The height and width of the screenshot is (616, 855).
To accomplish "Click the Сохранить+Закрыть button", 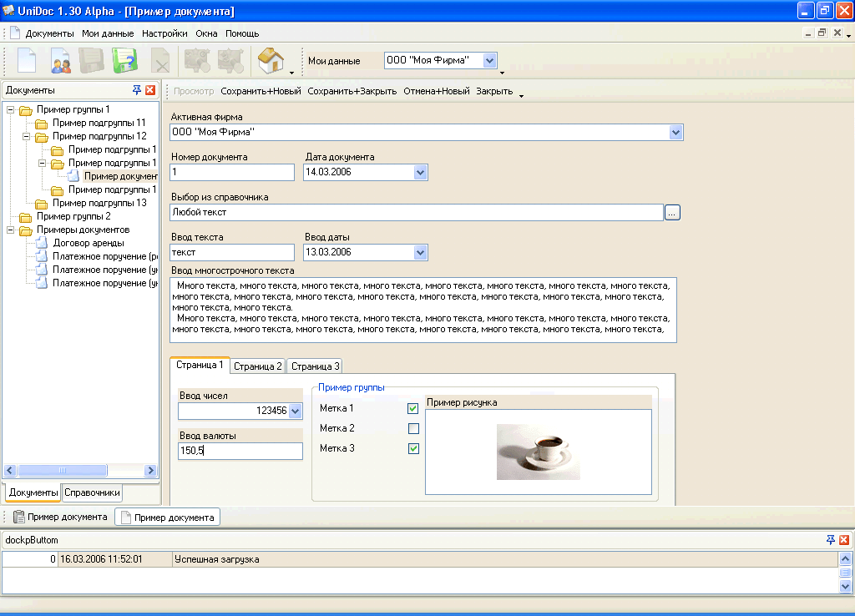I will 352,91.
